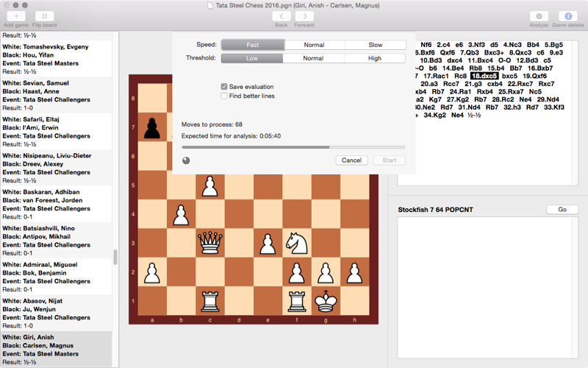This screenshot has height=368, width=588.
Task: Jump to move 2.c4
Action: 444,45
